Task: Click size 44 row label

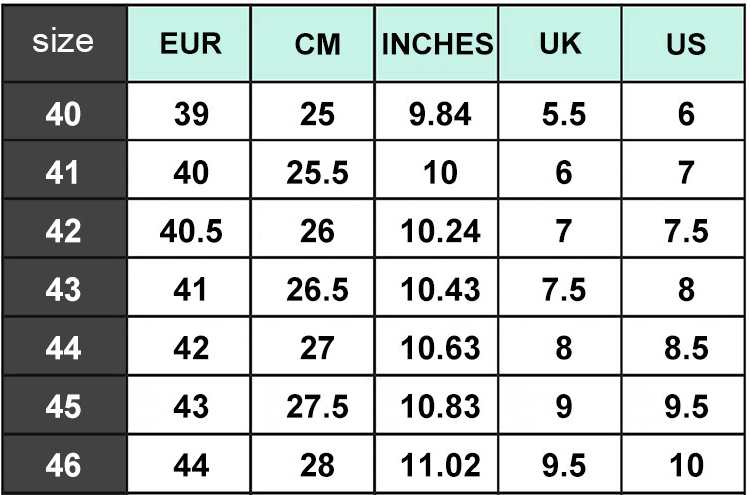Action: (x=63, y=348)
